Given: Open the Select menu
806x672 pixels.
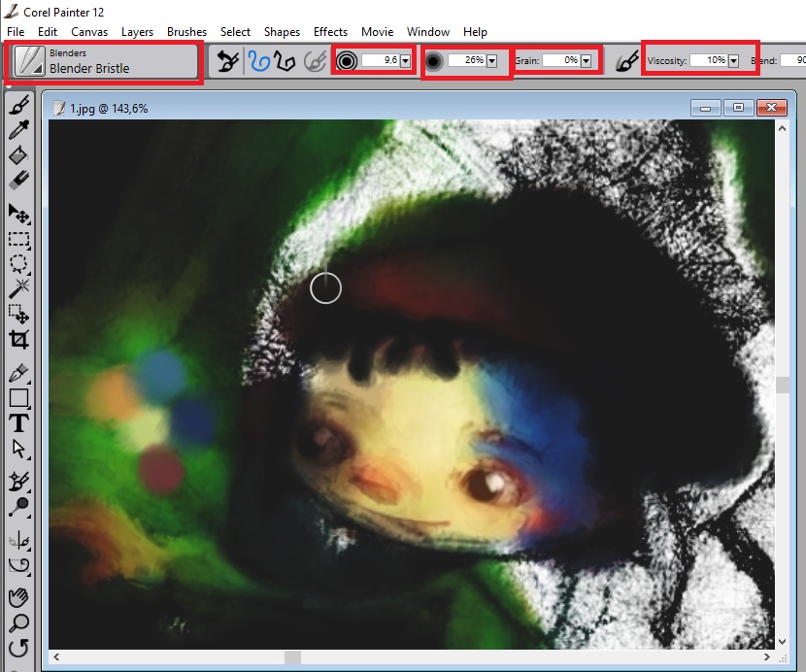Looking at the screenshot, I should (235, 32).
